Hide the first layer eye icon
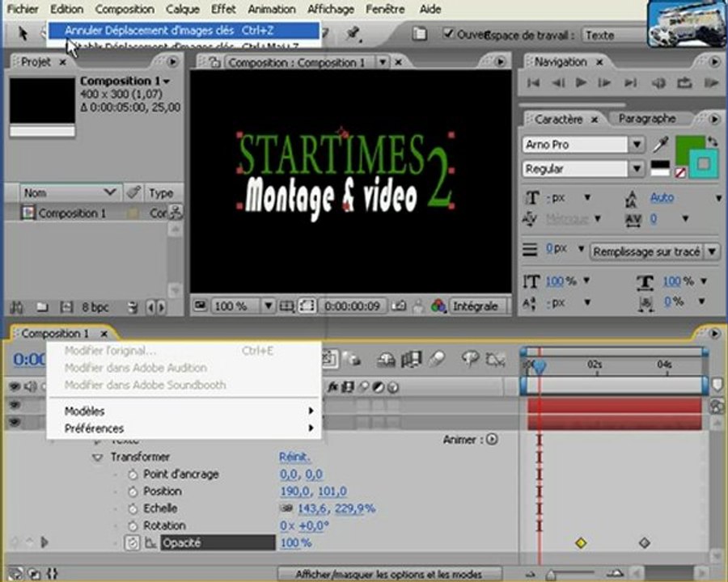This screenshot has width=728, height=582. 15,405
